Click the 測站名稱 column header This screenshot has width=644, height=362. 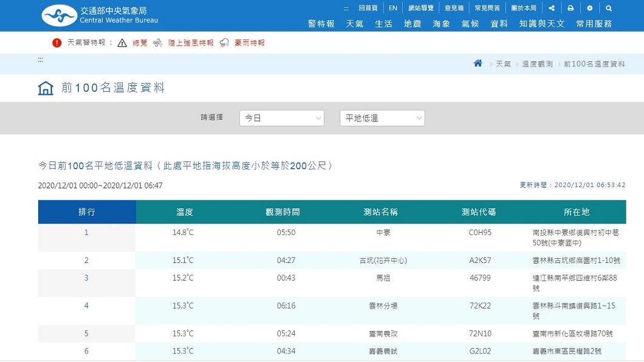tap(381, 212)
